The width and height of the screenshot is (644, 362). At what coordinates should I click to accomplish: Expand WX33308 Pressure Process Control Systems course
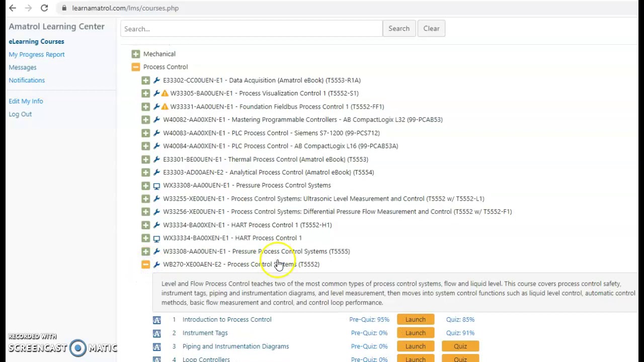click(145, 186)
